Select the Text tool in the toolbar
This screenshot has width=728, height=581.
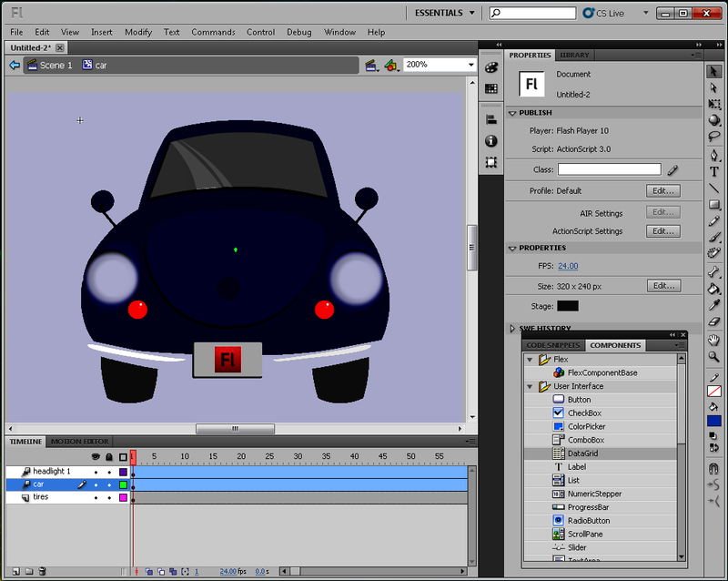coord(714,171)
